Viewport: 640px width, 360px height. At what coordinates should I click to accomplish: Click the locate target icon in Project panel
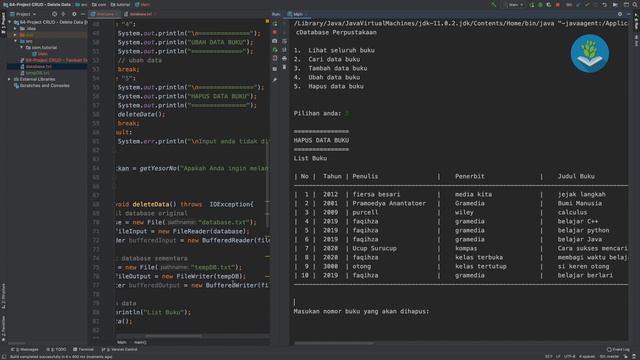click(54, 14)
